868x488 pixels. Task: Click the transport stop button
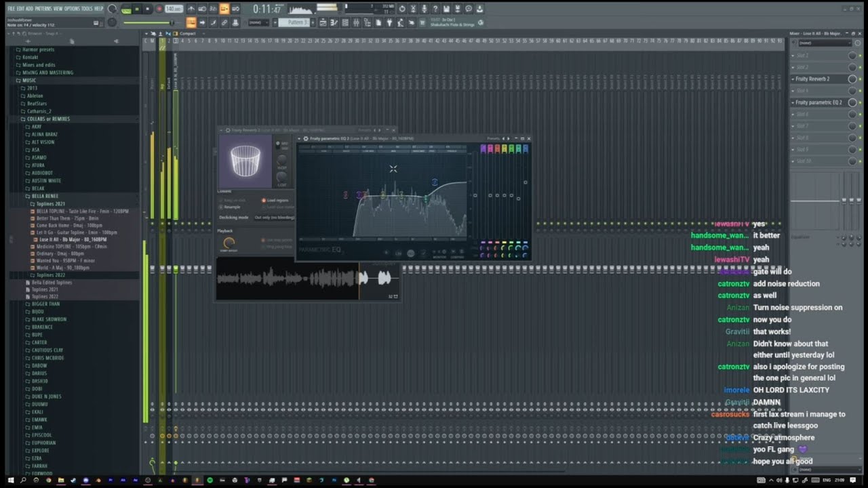click(147, 9)
